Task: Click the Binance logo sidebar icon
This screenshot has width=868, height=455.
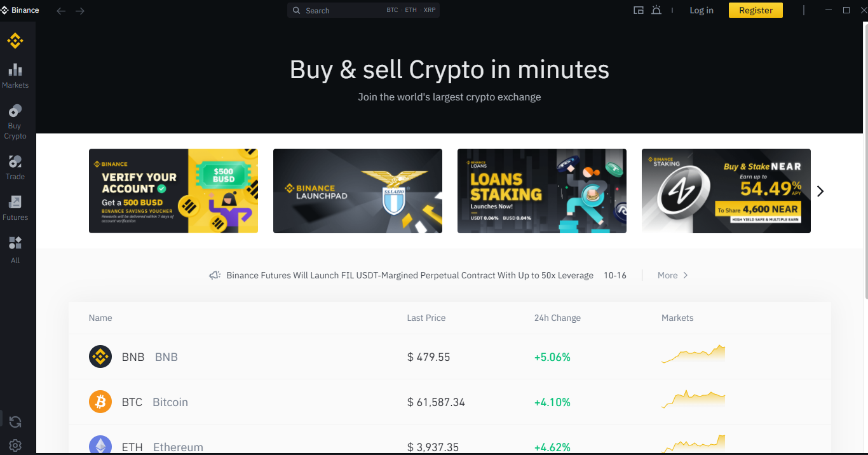Action: point(15,41)
